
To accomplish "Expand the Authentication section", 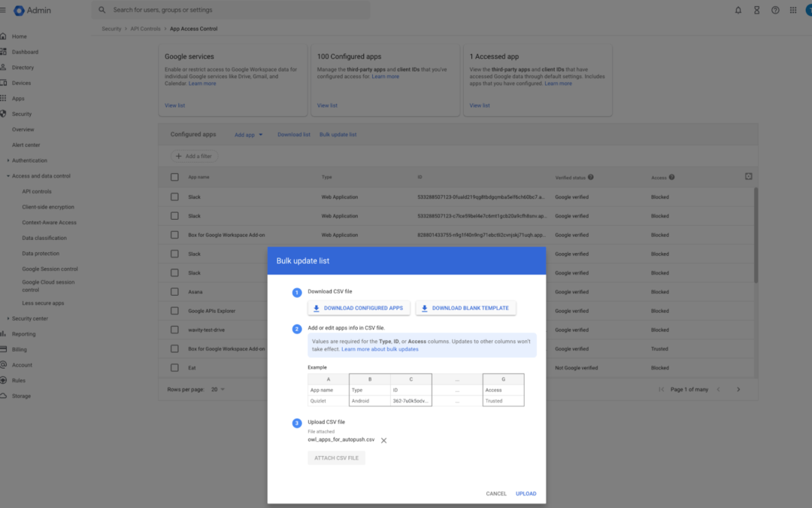I will click(x=8, y=161).
